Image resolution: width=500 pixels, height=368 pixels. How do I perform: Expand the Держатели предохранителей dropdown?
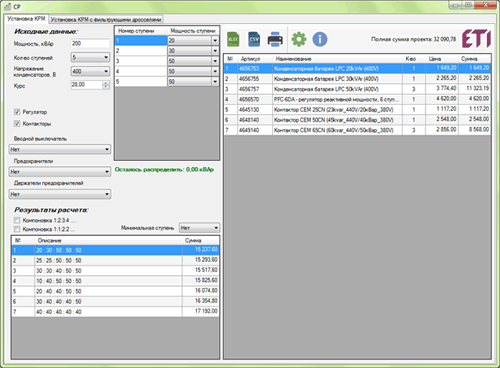click(x=60, y=194)
